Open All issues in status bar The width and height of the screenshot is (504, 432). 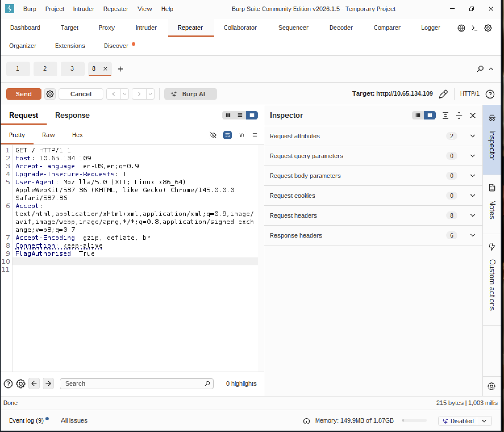[x=74, y=421]
